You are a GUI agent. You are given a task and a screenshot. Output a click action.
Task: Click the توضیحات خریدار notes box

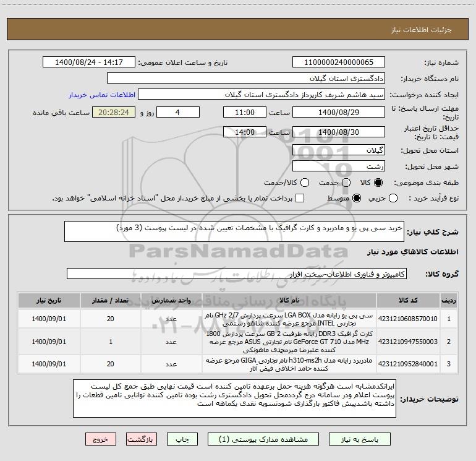pyautogui.click(x=234, y=399)
